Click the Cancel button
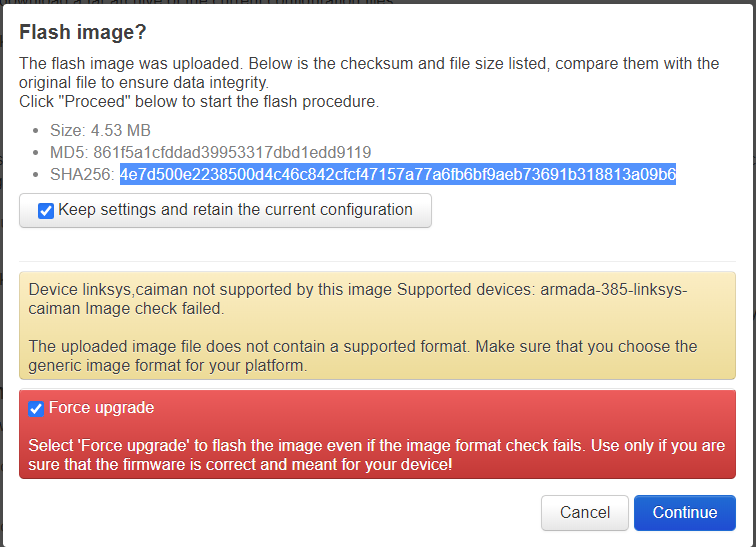The image size is (756, 547). tap(584, 512)
